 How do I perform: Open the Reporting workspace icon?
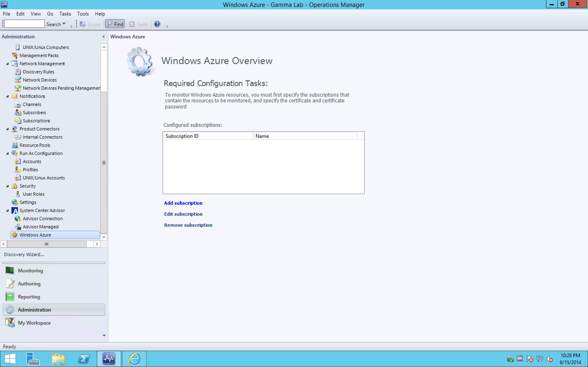(10, 297)
